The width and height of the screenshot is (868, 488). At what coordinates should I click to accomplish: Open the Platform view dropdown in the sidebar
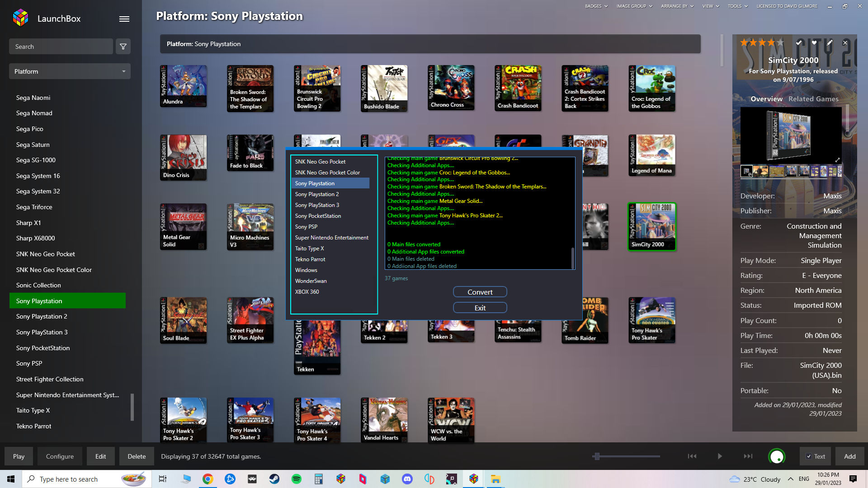(x=70, y=71)
